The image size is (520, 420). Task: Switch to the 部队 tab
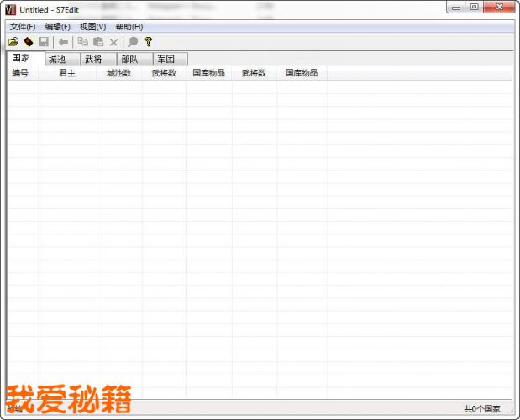(129, 60)
